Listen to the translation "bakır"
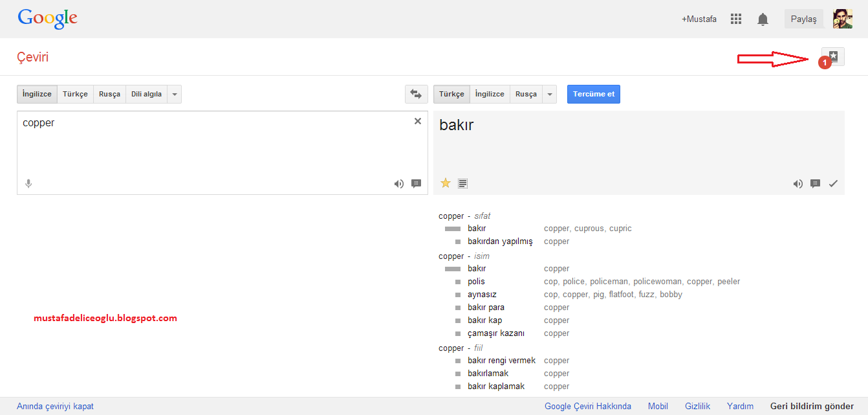This screenshot has width=868, height=415. (798, 184)
